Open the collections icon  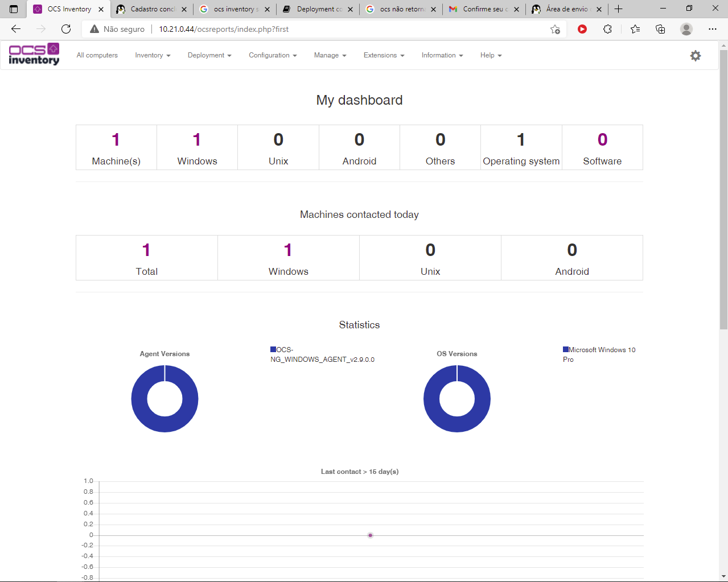point(660,29)
